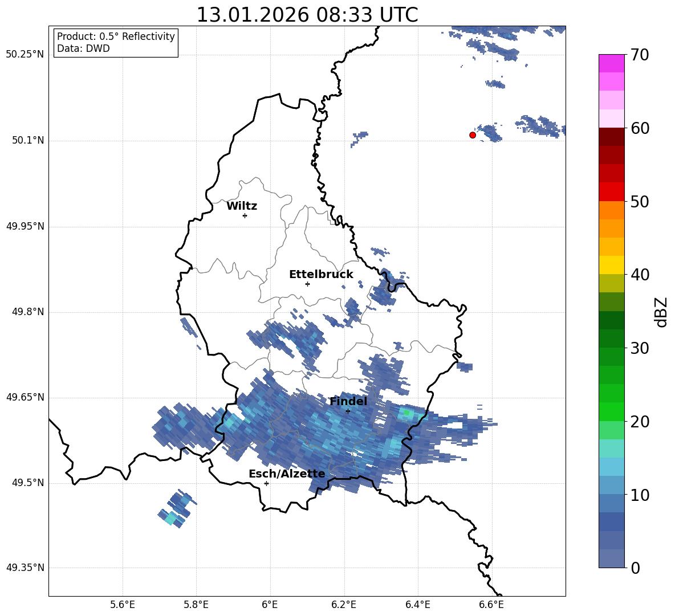Click the colorbar tick label 40
Image resolution: width=675 pixels, height=616 pixels.
[x=640, y=275]
